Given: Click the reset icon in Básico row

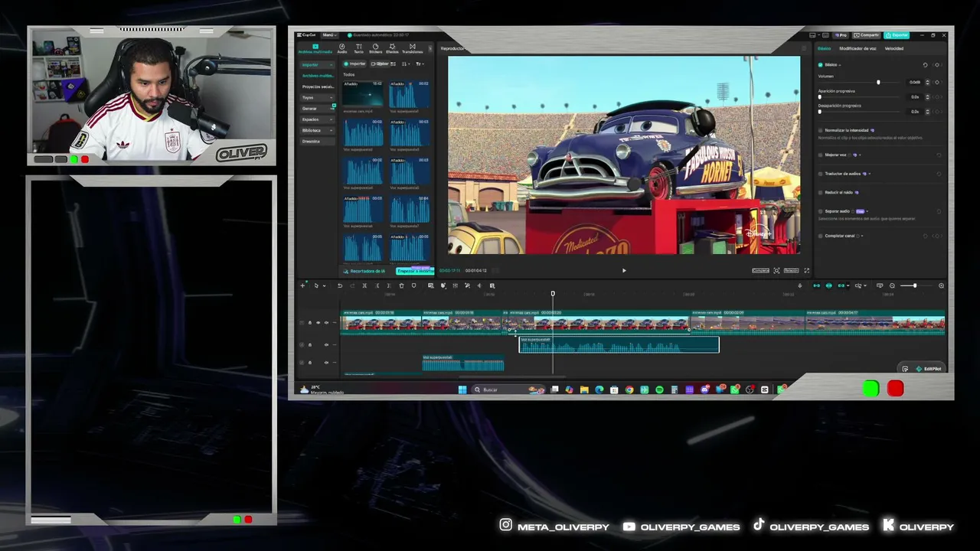Looking at the screenshot, I should tap(925, 65).
